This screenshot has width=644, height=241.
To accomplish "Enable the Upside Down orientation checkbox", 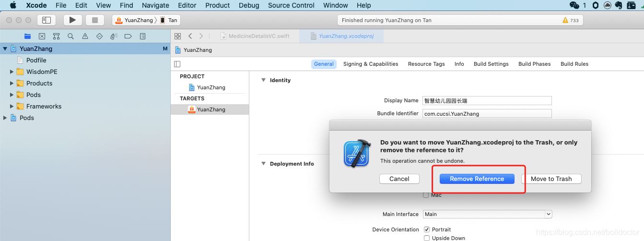I will click(x=426, y=238).
